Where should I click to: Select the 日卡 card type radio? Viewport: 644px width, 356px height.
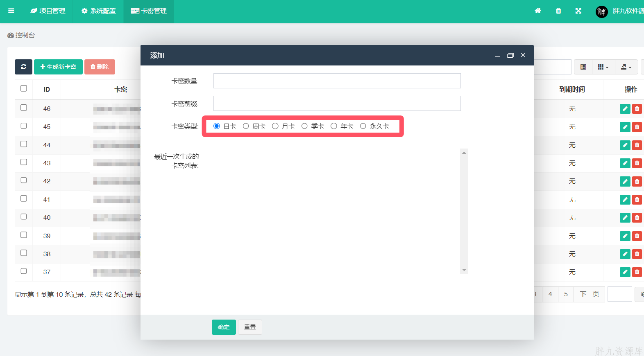click(x=217, y=126)
